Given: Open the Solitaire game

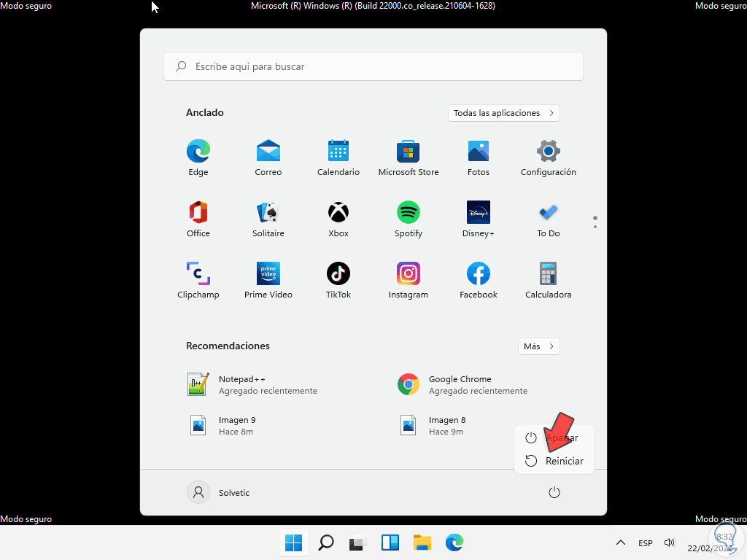Looking at the screenshot, I should click(268, 219).
